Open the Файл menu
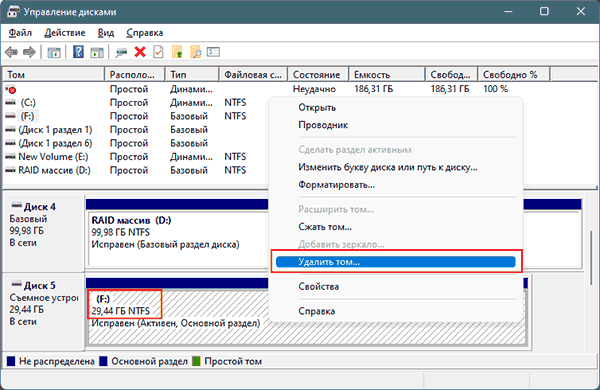 tap(20, 33)
